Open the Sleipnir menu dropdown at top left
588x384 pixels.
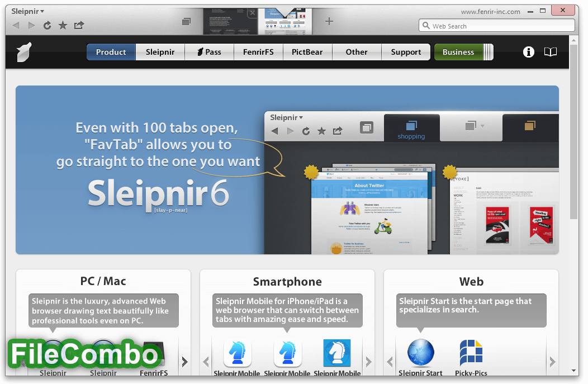[x=27, y=11]
